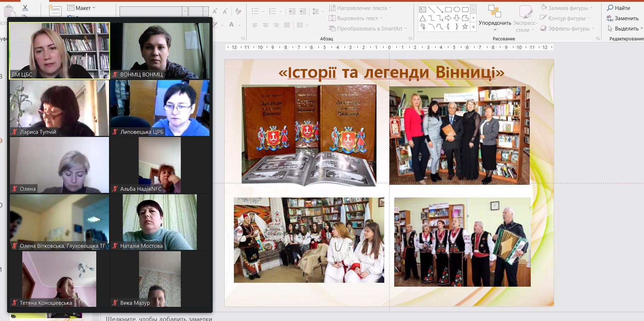
Task: Clear all formatting with eraser icon
Action: point(238,11)
